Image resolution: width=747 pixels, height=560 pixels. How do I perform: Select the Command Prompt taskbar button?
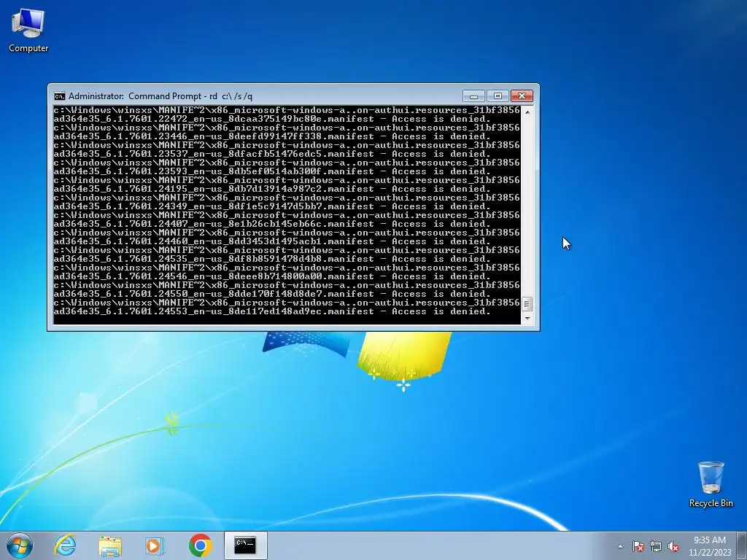pyautogui.click(x=245, y=545)
